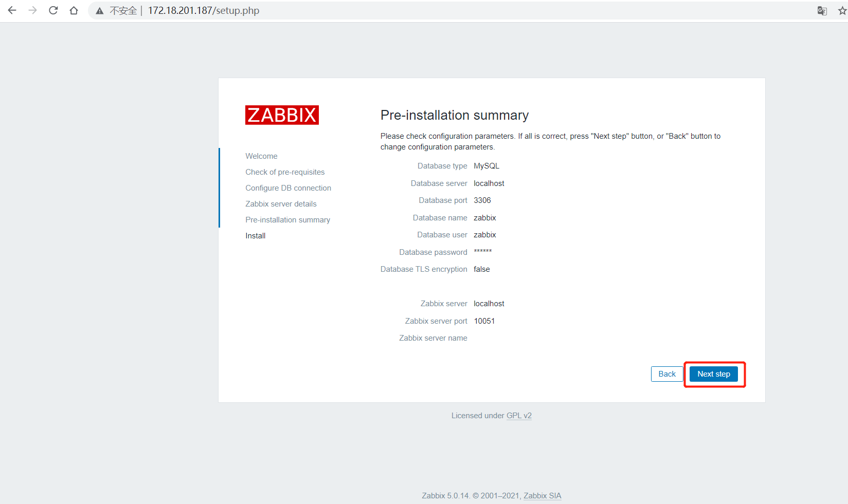Click the Database type label
The width and height of the screenshot is (848, 504).
442,166
